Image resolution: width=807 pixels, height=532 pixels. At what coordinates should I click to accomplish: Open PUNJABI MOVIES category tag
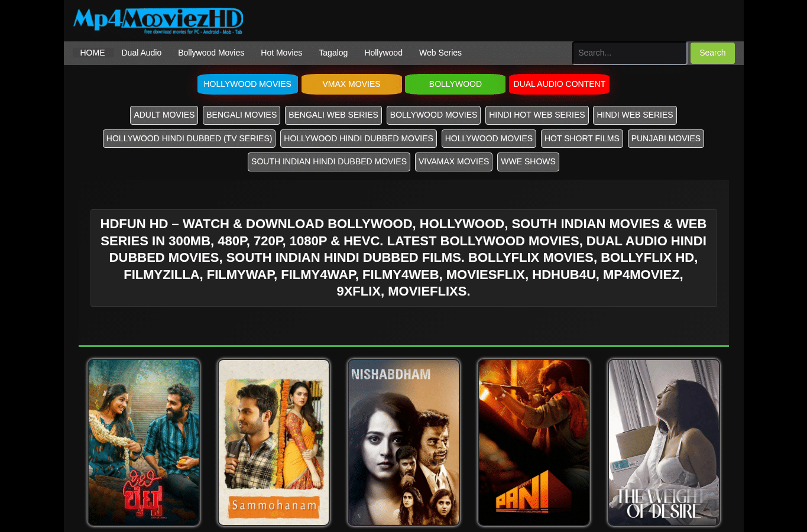(666, 138)
